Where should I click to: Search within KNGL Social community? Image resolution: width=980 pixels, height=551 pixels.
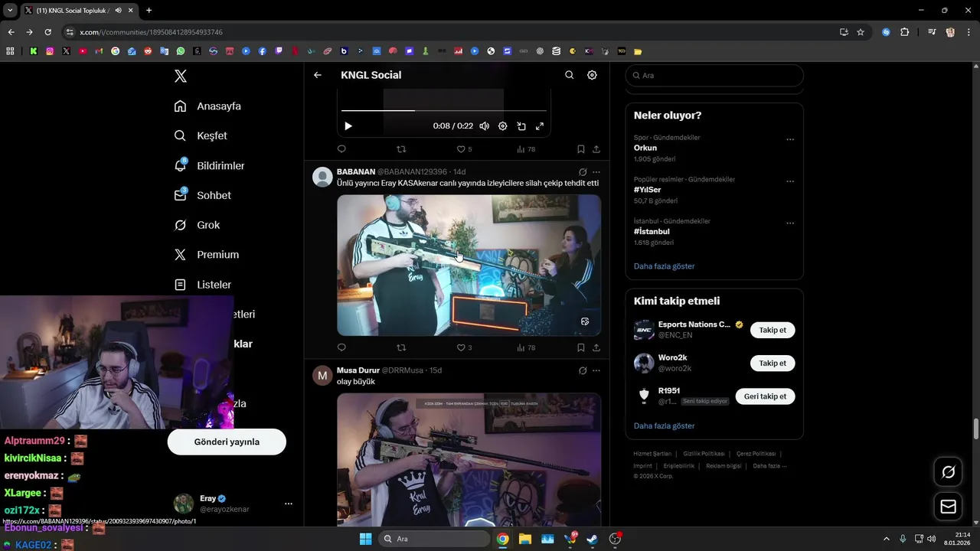(x=569, y=75)
